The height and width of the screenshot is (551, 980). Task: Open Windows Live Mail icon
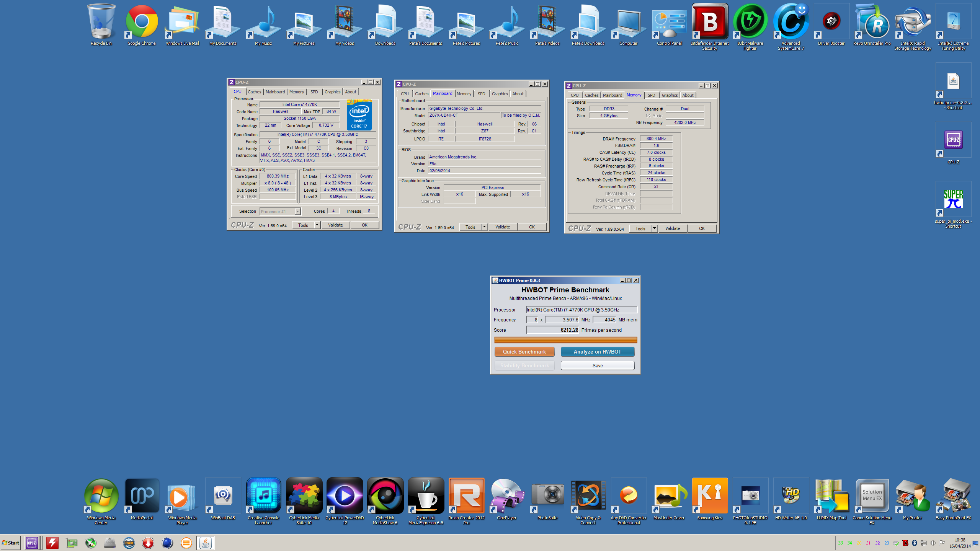(x=182, y=25)
